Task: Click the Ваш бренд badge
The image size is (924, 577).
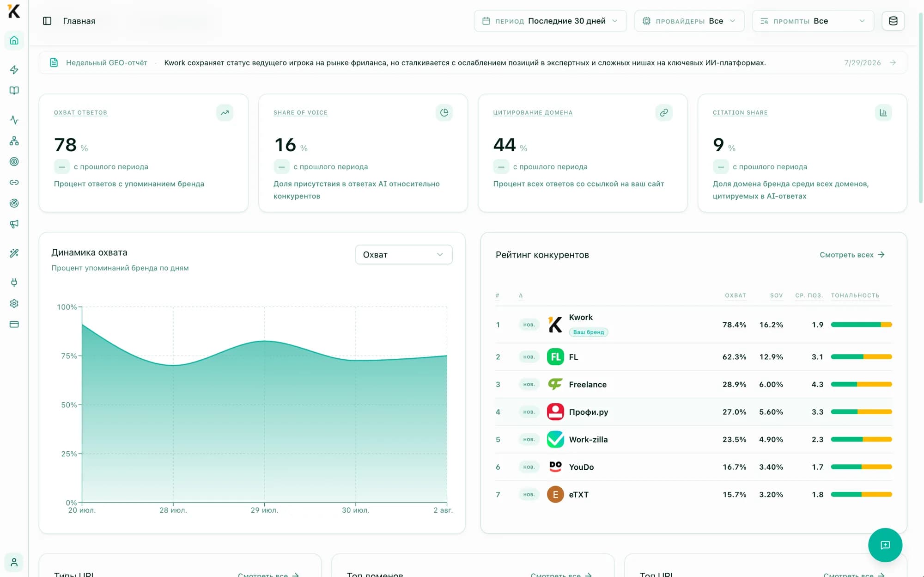Action: pos(588,332)
